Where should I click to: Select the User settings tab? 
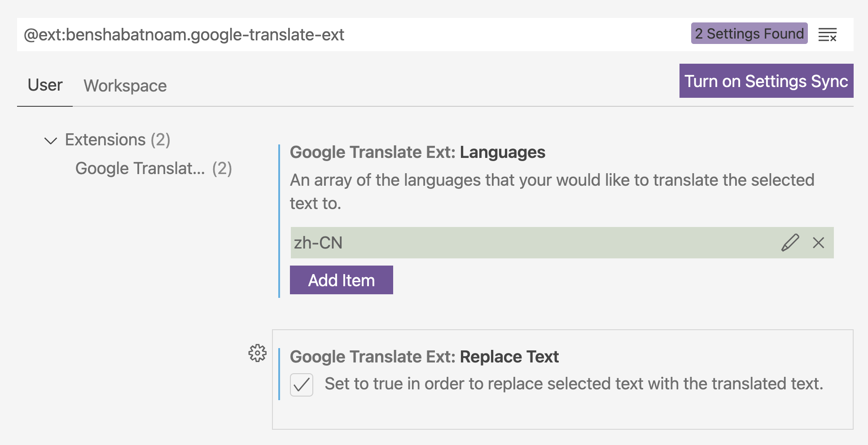click(45, 85)
